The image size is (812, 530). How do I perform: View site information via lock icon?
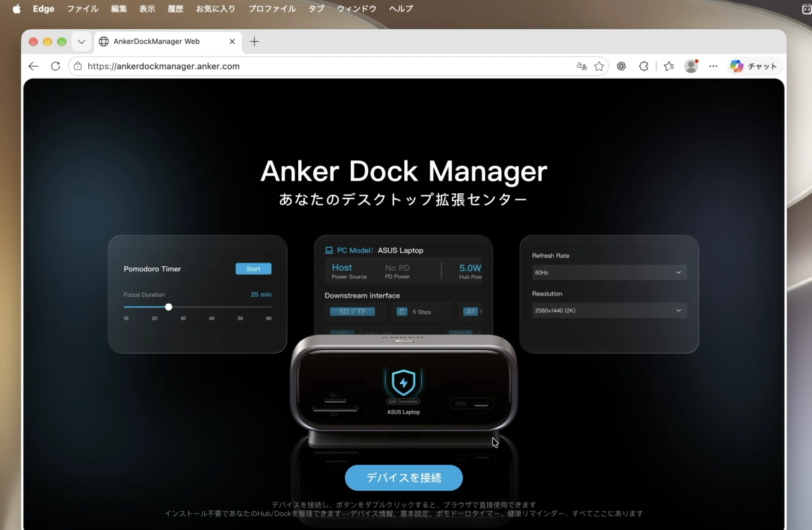78,66
